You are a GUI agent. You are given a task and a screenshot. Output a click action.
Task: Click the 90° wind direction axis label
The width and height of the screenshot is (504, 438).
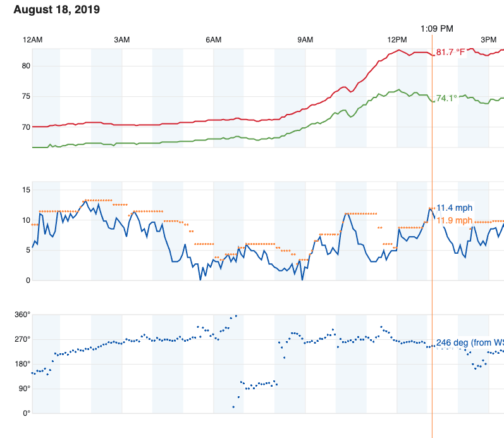point(24,389)
